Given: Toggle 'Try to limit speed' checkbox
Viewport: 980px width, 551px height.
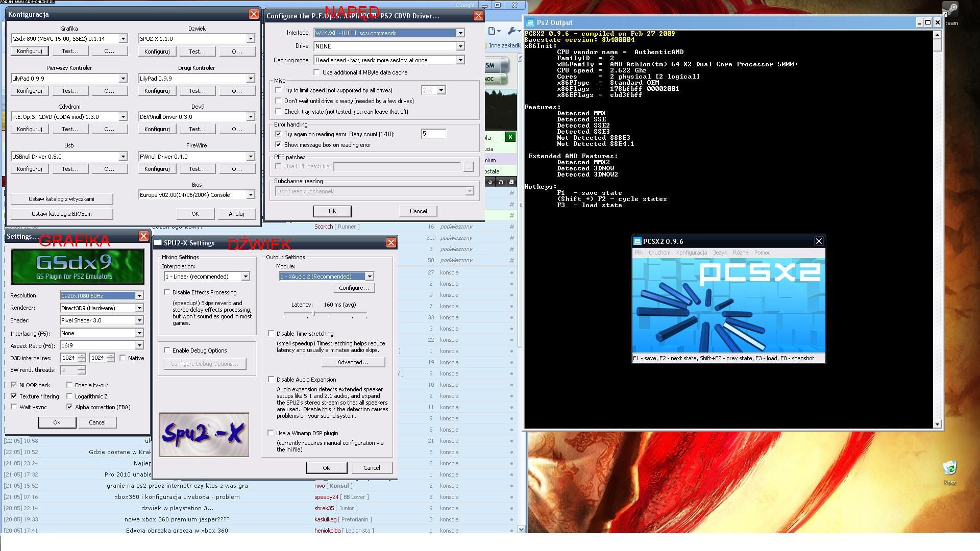Looking at the screenshot, I should pos(278,90).
